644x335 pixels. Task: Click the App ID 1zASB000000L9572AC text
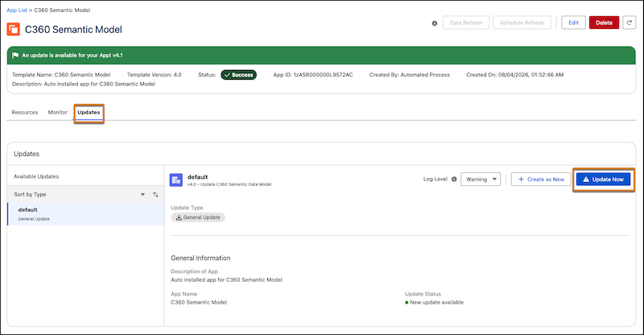coord(313,75)
